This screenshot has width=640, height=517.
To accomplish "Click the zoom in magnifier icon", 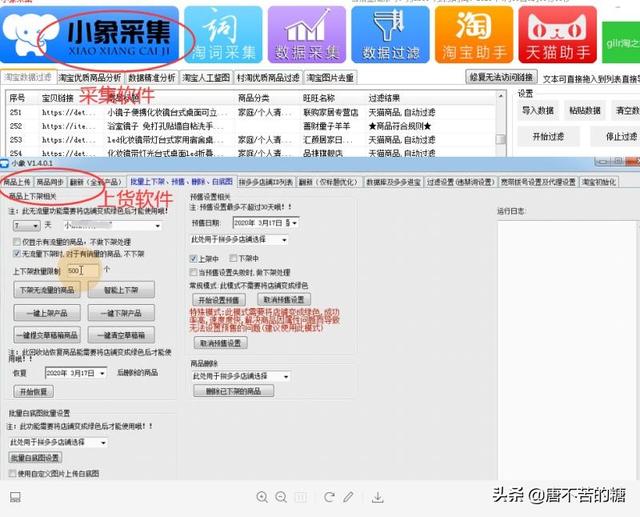I will (x=263, y=497).
